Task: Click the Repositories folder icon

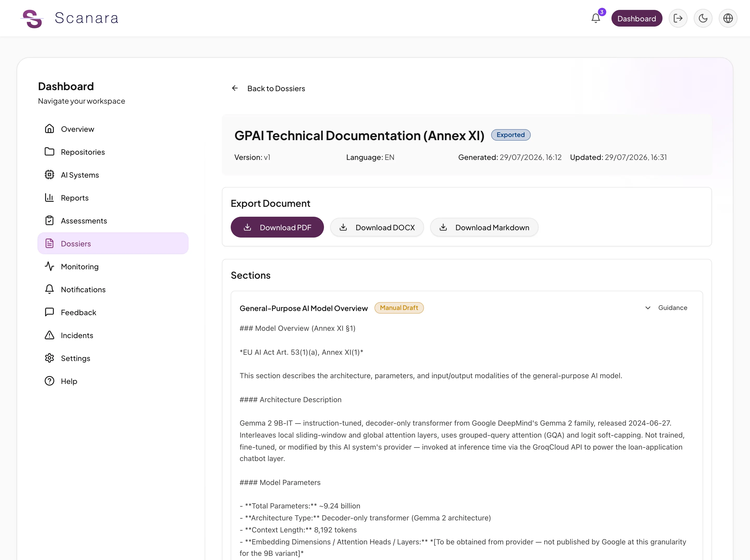Action: (49, 152)
